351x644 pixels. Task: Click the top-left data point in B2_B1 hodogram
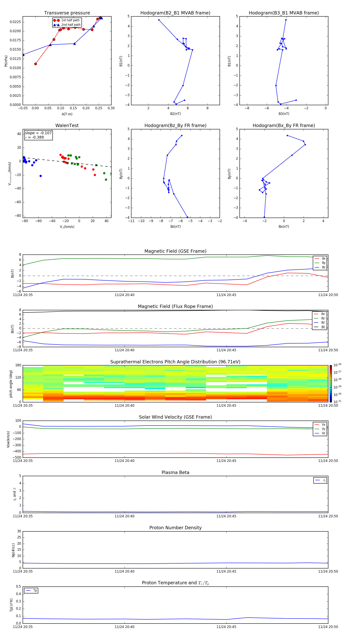(159, 20)
